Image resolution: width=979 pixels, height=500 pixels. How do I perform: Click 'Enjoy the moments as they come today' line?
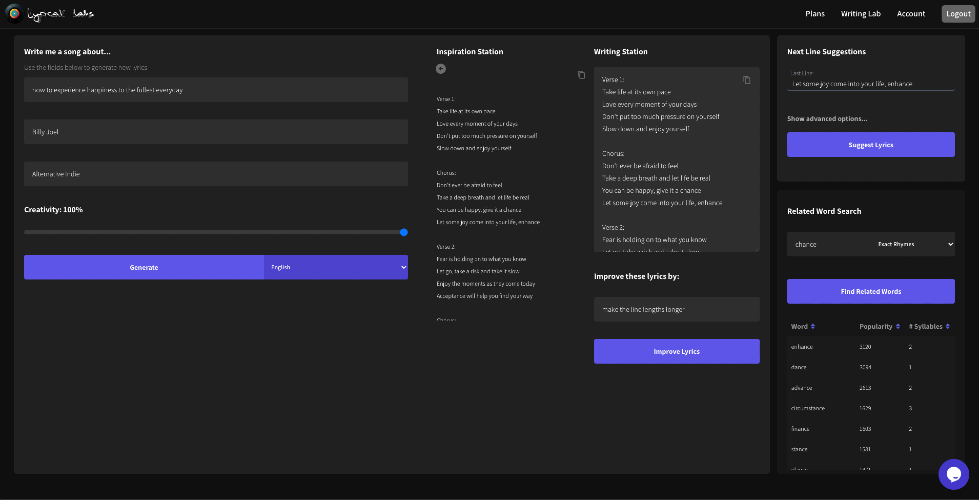pos(486,283)
